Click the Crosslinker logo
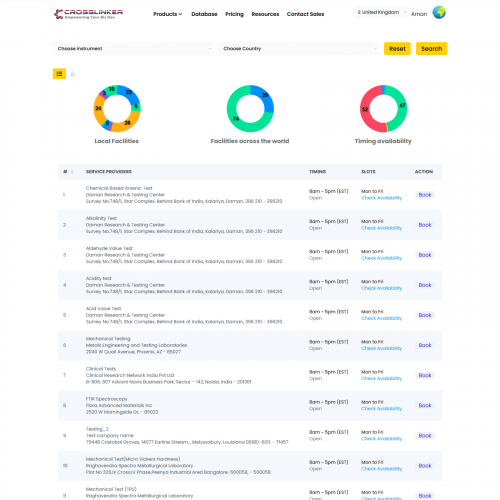Screen dimensions: 500x500 [x=88, y=14]
